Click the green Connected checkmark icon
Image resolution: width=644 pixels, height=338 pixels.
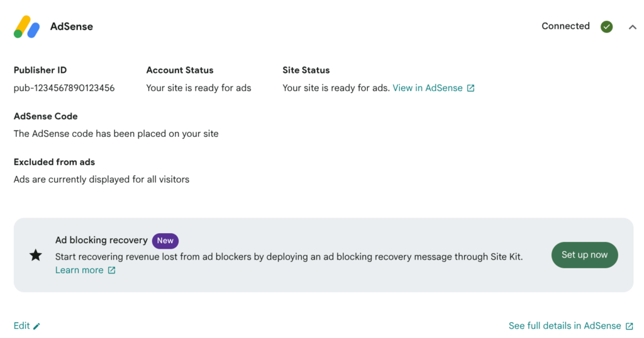(x=607, y=26)
